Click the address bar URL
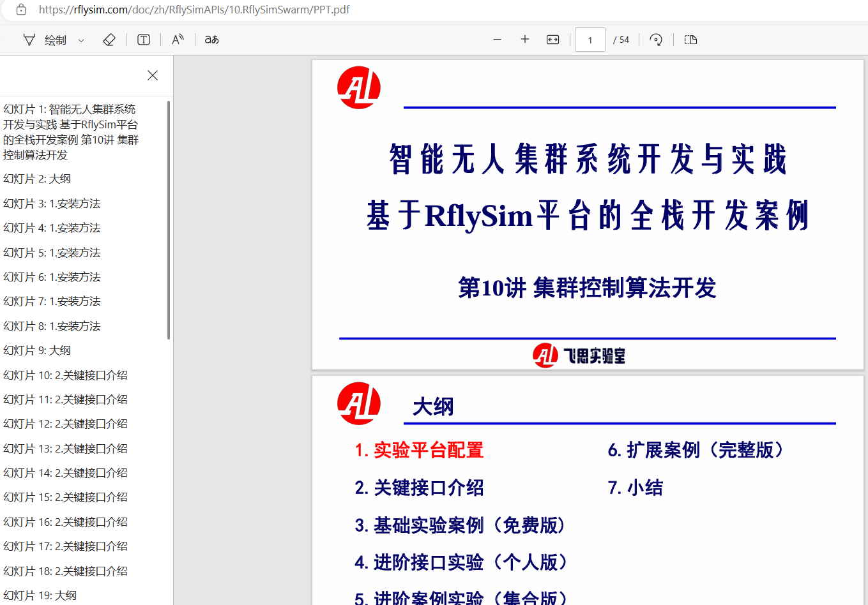This screenshot has width=868, height=605. (x=194, y=10)
